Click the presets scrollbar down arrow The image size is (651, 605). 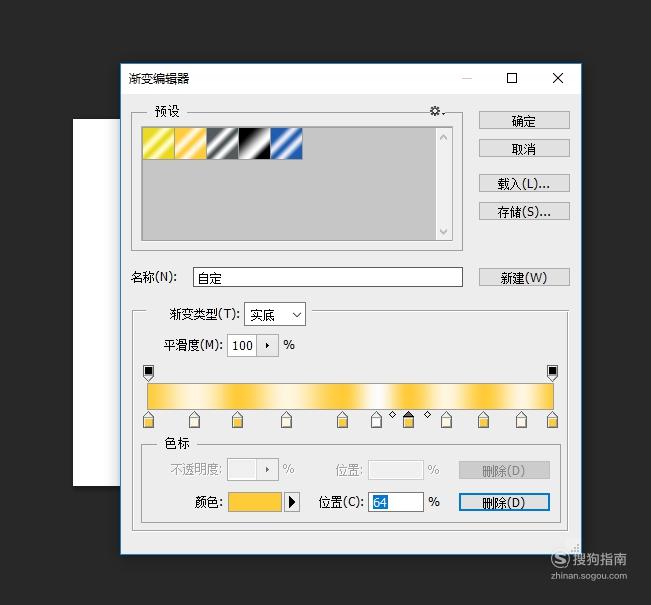coord(443,231)
